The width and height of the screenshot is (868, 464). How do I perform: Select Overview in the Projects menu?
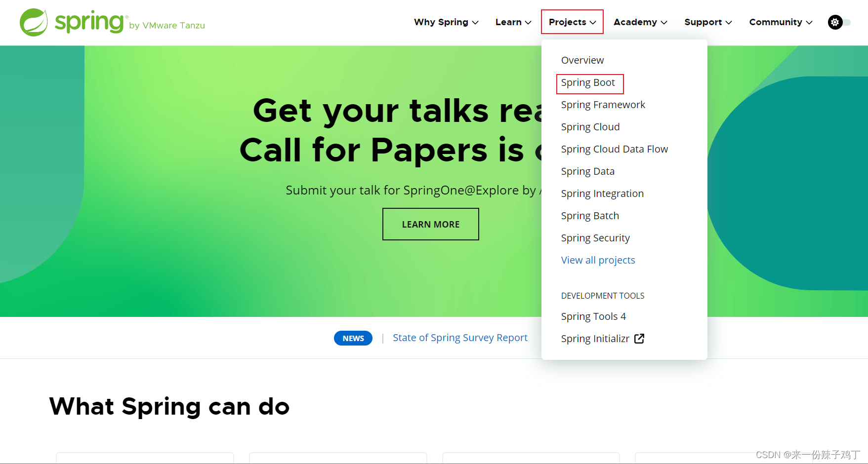pyautogui.click(x=582, y=60)
